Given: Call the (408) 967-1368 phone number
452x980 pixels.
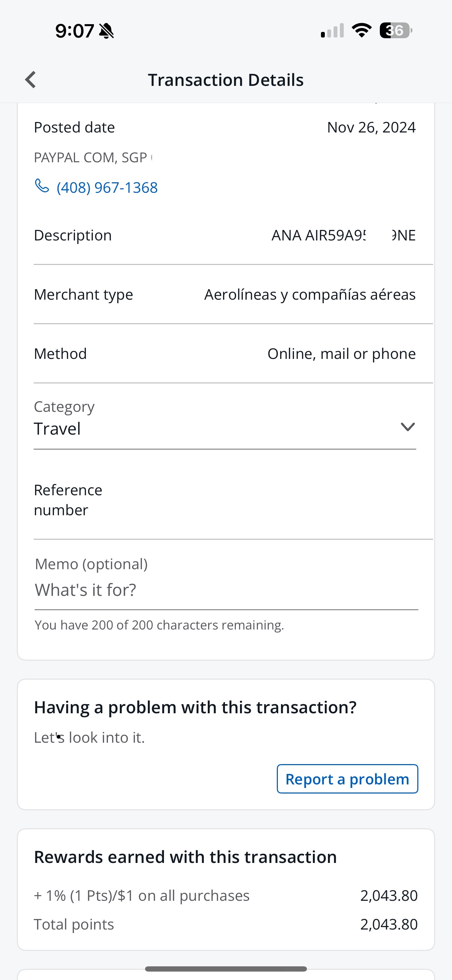Looking at the screenshot, I should pos(107,188).
